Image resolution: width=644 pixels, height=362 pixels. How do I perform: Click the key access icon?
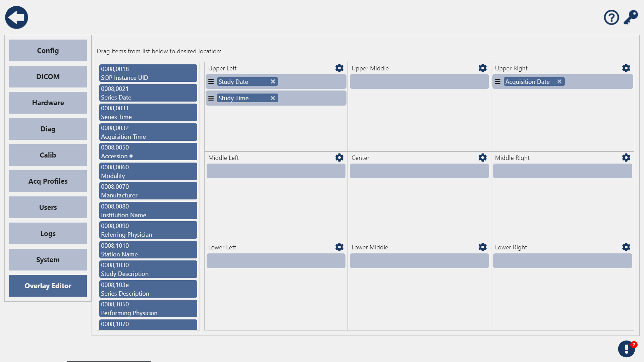click(x=631, y=17)
